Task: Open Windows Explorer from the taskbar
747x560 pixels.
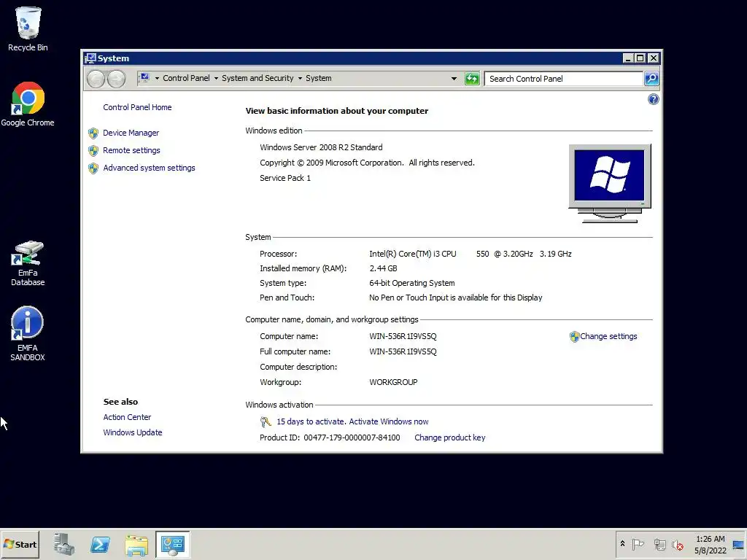Action: 136,544
